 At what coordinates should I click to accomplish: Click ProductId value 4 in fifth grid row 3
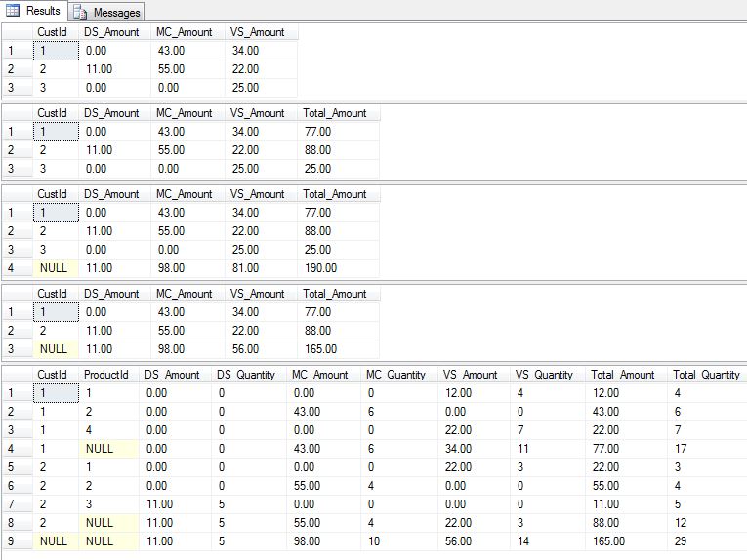pos(109,429)
